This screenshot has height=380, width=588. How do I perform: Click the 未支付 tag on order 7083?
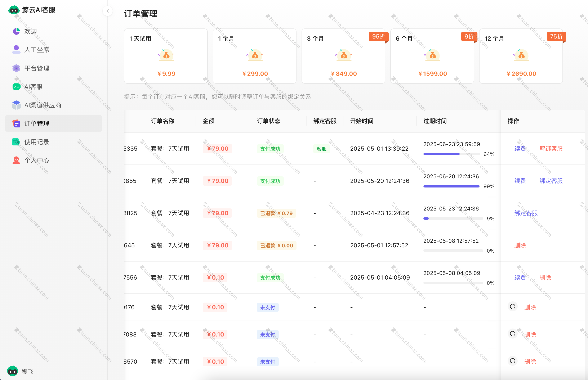tap(268, 335)
